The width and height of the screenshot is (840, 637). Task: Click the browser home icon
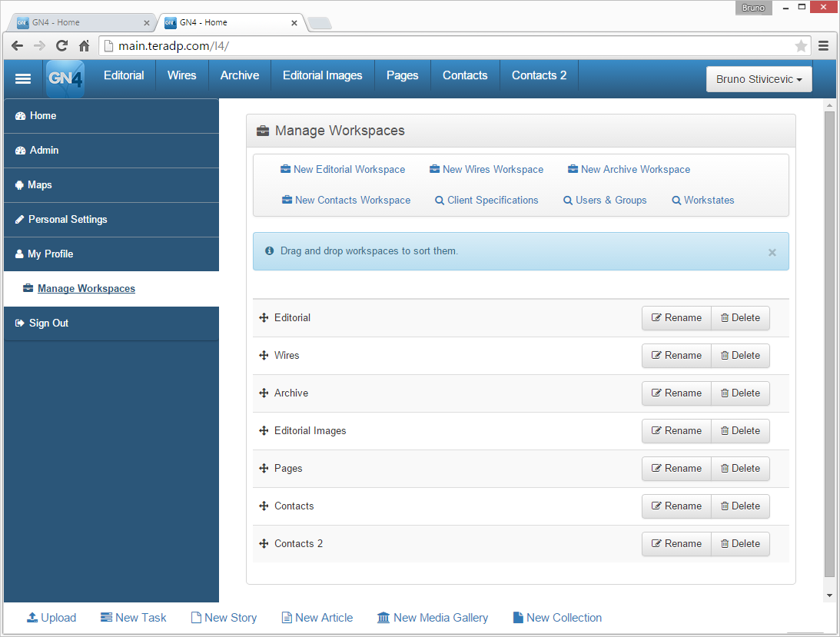[84, 46]
